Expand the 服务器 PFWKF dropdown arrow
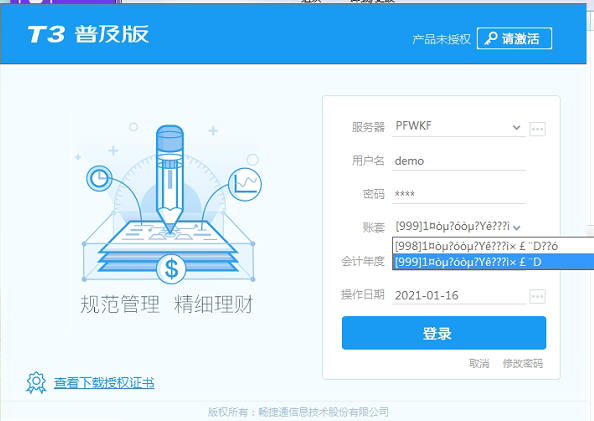This screenshot has height=421, width=594. pos(516,127)
